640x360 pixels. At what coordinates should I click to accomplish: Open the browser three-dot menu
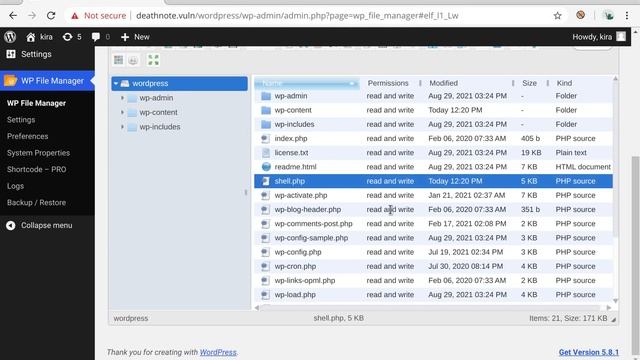[627, 16]
